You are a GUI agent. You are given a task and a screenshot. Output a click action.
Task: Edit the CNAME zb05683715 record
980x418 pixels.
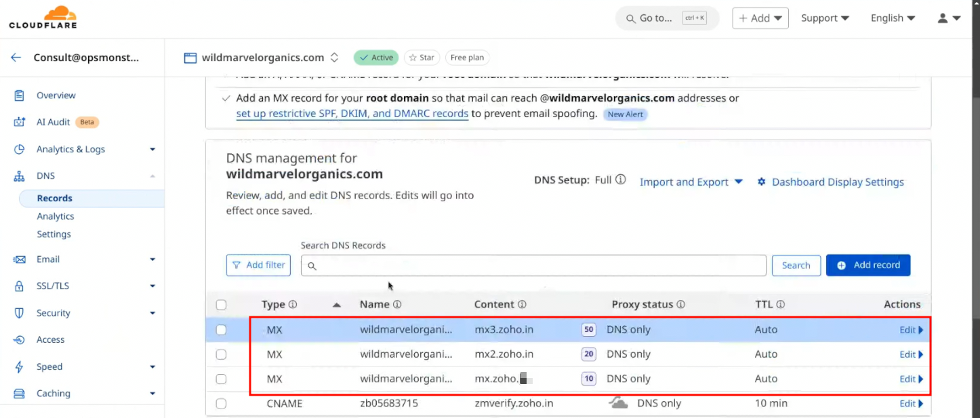[x=910, y=404]
